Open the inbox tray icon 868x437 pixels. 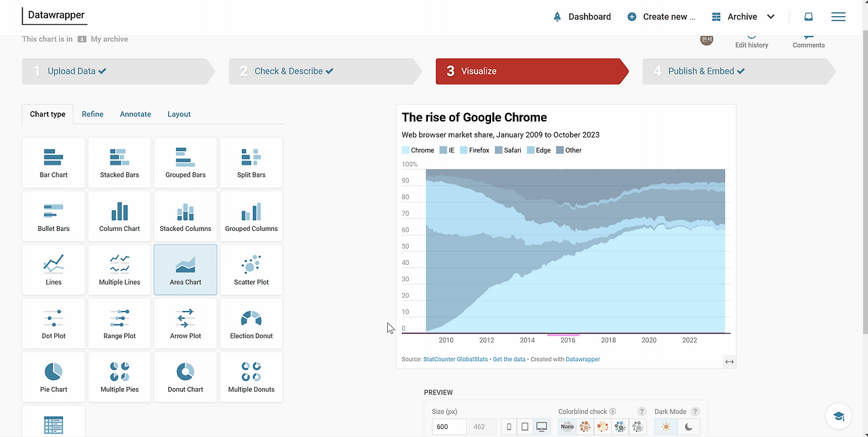coord(808,16)
